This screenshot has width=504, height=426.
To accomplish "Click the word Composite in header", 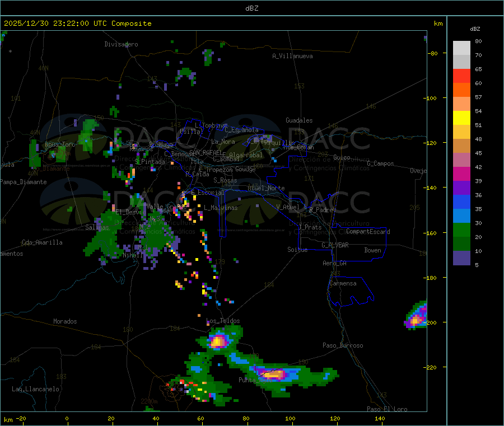I will coord(132,24).
